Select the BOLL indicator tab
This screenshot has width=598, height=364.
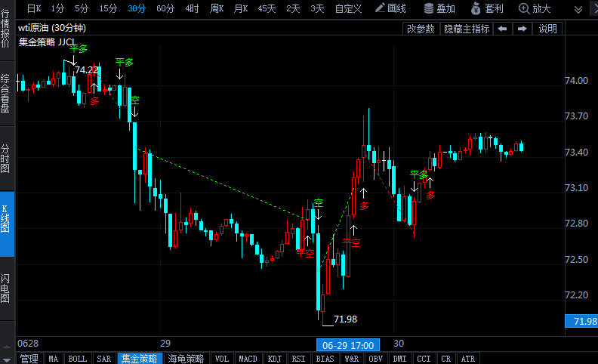(78, 359)
